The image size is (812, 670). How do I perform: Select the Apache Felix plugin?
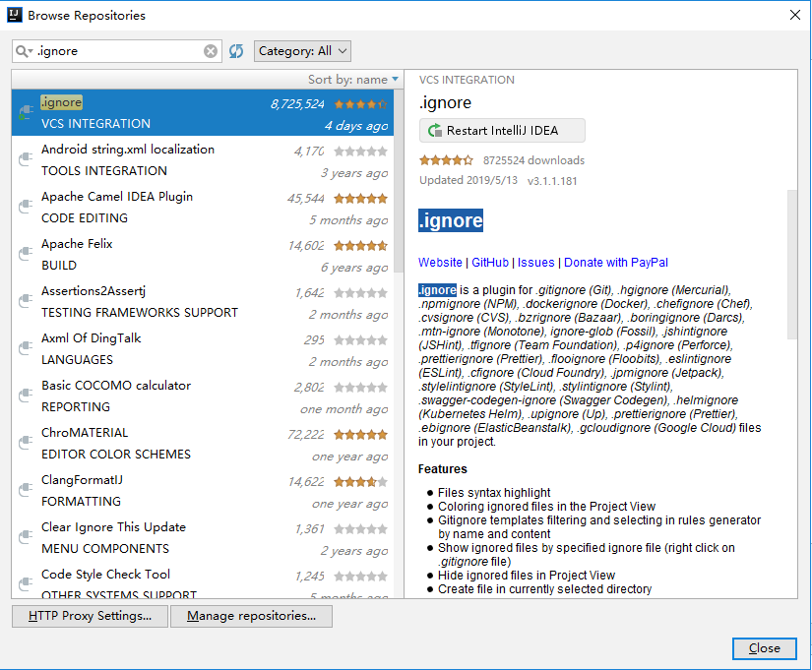[203, 254]
